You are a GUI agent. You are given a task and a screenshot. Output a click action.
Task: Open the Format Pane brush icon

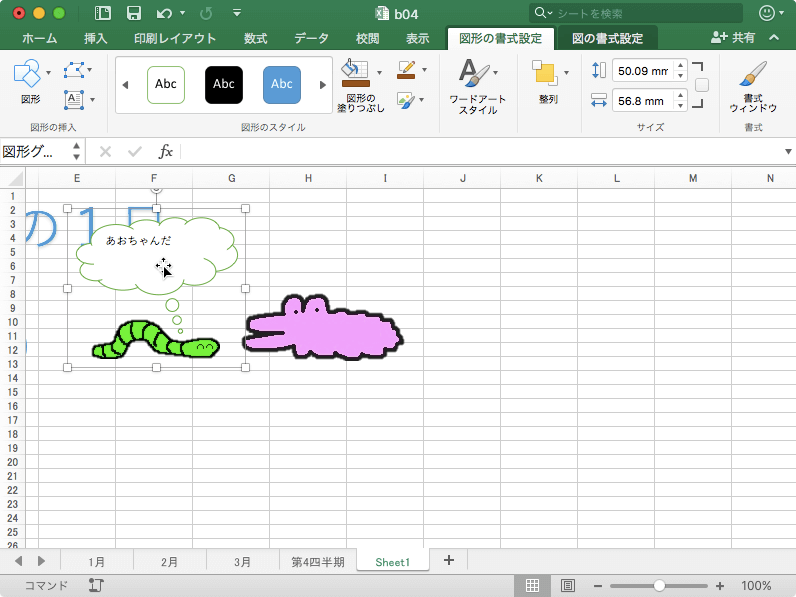[753, 74]
